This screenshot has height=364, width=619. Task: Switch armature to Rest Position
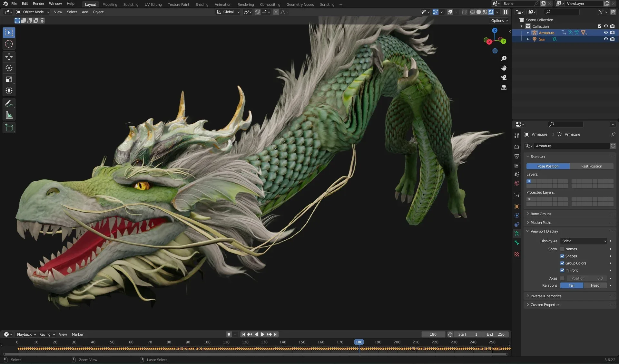pos(592,166)
